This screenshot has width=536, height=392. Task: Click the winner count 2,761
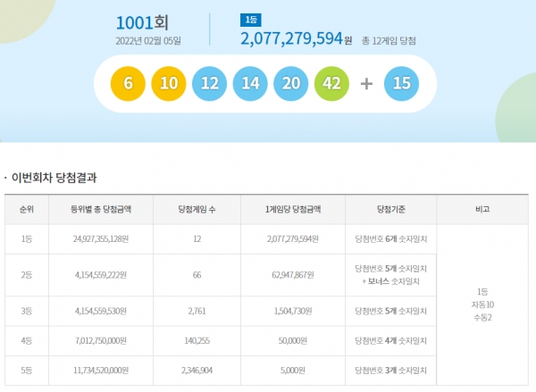tap(197, 311)
